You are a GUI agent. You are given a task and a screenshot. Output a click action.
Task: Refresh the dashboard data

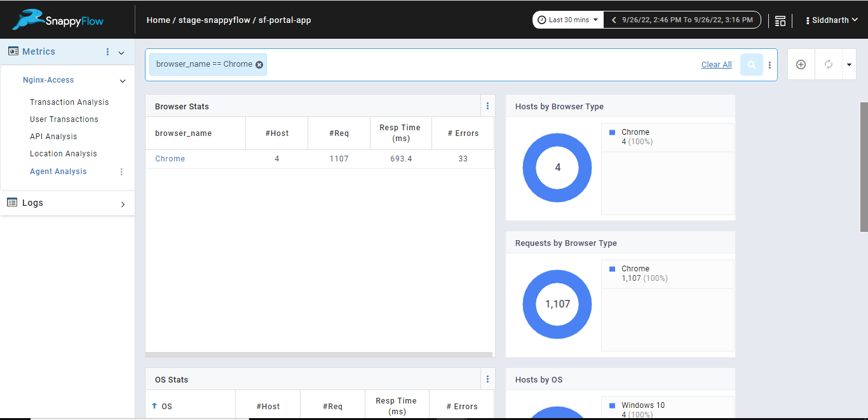[x=827, y=64]
